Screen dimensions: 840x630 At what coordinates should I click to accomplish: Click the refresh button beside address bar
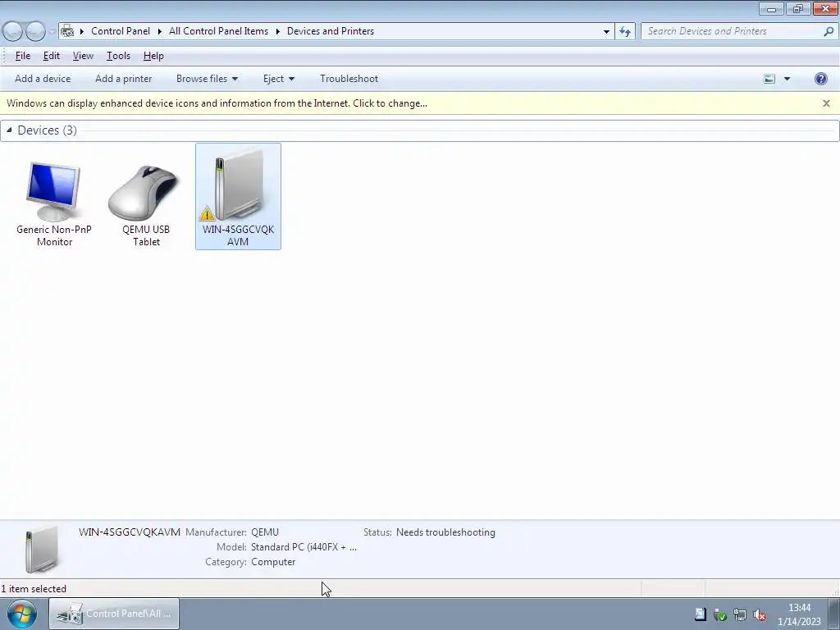click(625, 31)
